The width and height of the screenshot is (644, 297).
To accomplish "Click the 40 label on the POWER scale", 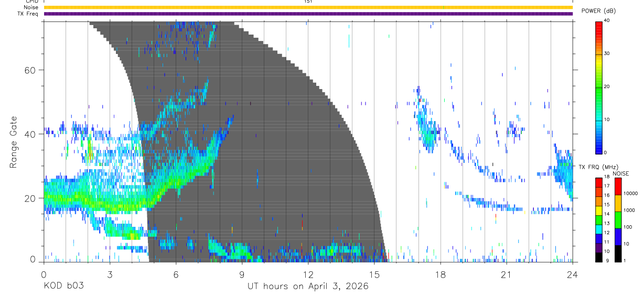I will pos(607,21).
